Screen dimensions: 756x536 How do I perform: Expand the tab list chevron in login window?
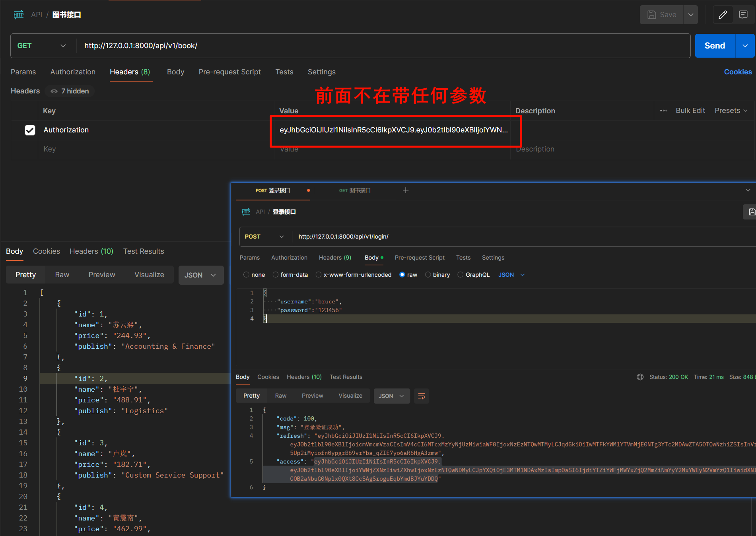(748, 190)
